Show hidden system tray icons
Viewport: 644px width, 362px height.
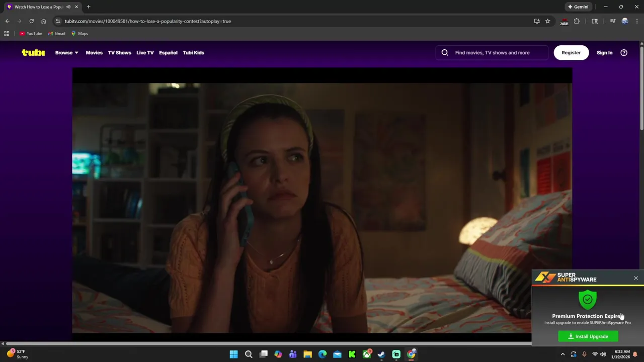(562, 354)
